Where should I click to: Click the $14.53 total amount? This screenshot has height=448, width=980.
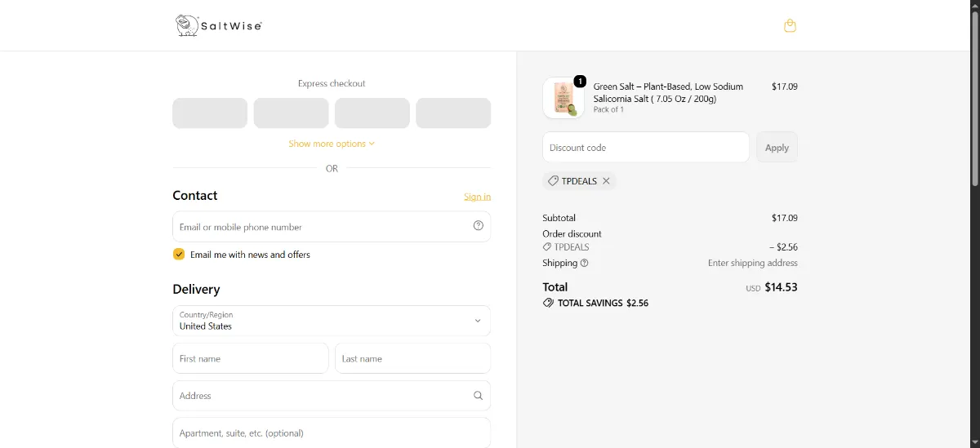[x=781, y=287]
